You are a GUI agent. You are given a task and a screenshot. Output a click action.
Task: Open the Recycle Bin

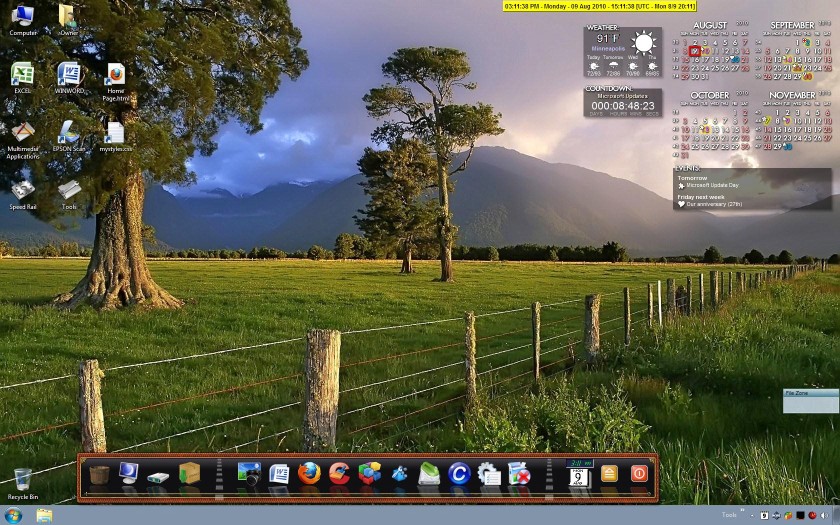click(22, 481)
